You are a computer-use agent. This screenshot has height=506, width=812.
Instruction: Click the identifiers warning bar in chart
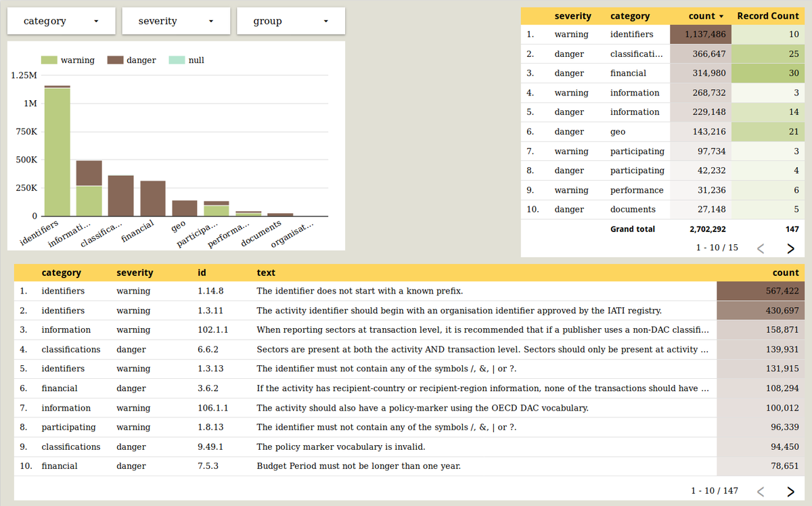[x=58, y=152]
